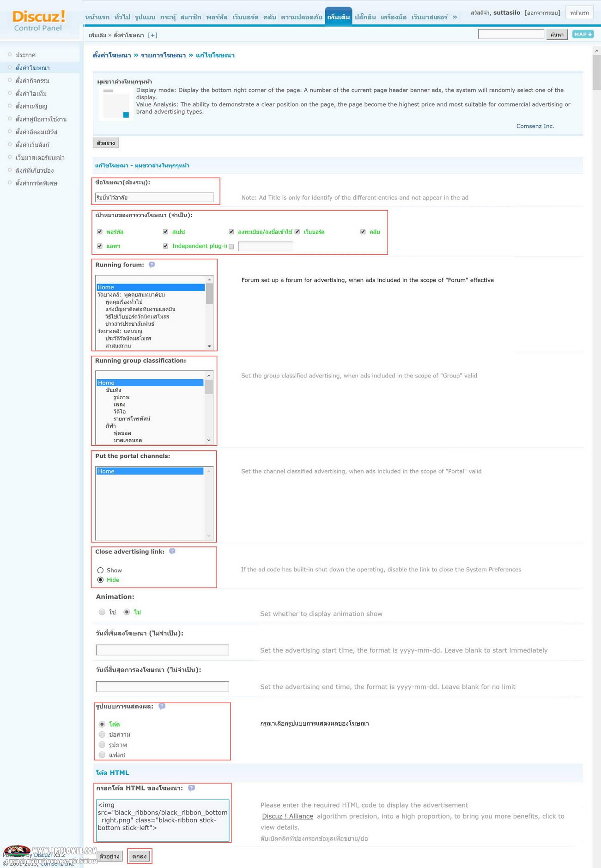Screen dimensions: 601x868
Task: Click the MAP navigation icon button
Action: click(x=583, y=34)
